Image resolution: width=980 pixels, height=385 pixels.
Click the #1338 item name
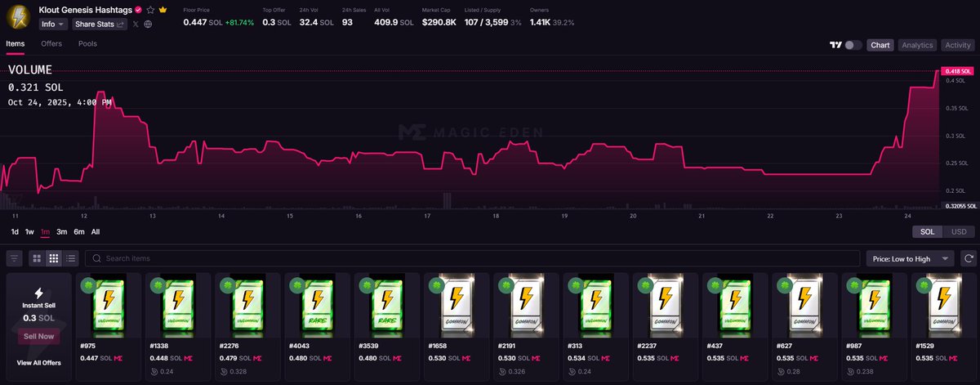161,347
